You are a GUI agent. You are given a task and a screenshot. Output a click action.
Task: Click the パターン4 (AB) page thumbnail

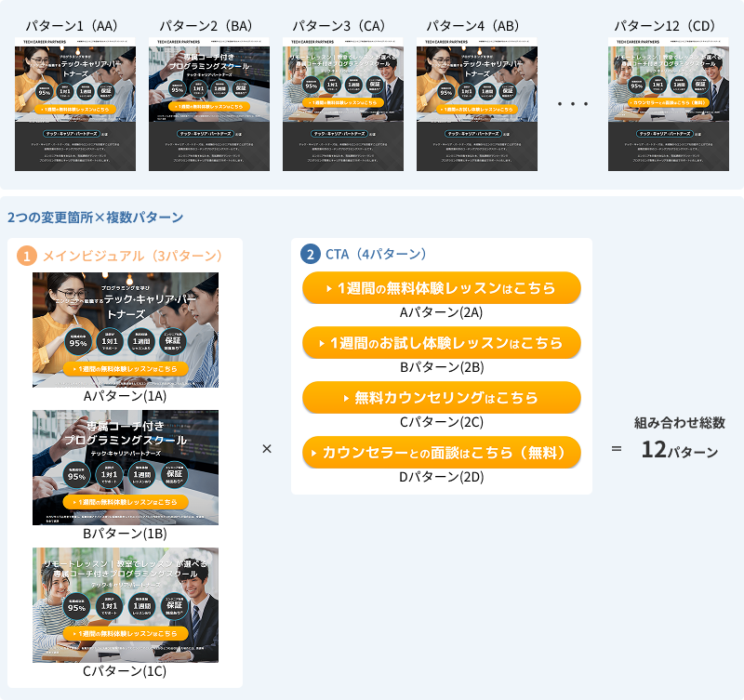(x=477, y=104)
